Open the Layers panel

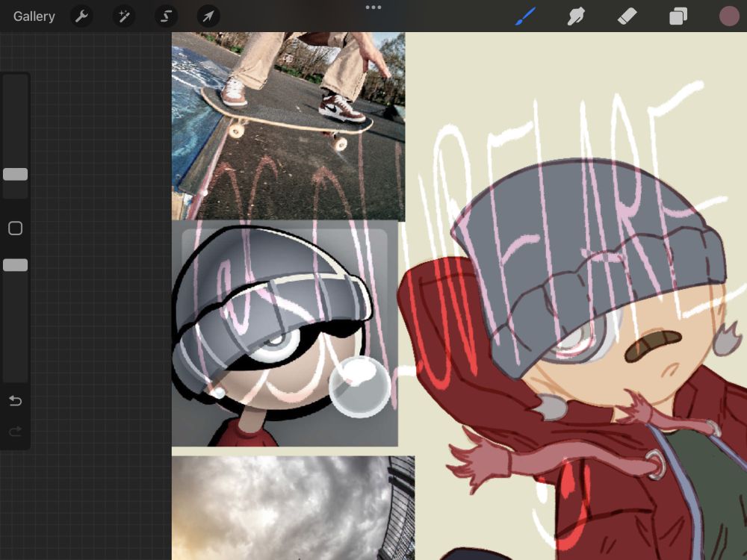(x=678, y=16)
